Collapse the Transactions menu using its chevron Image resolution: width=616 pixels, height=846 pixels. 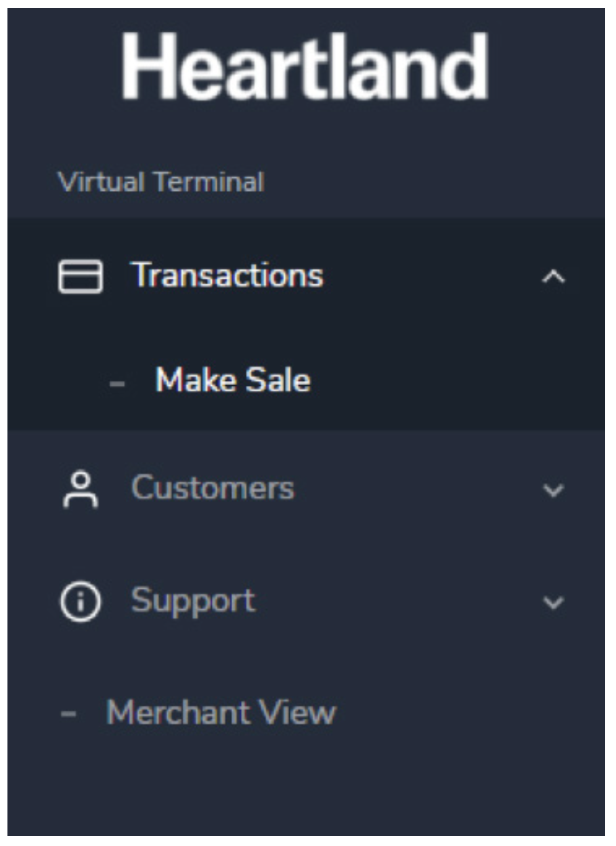(553, 277)
